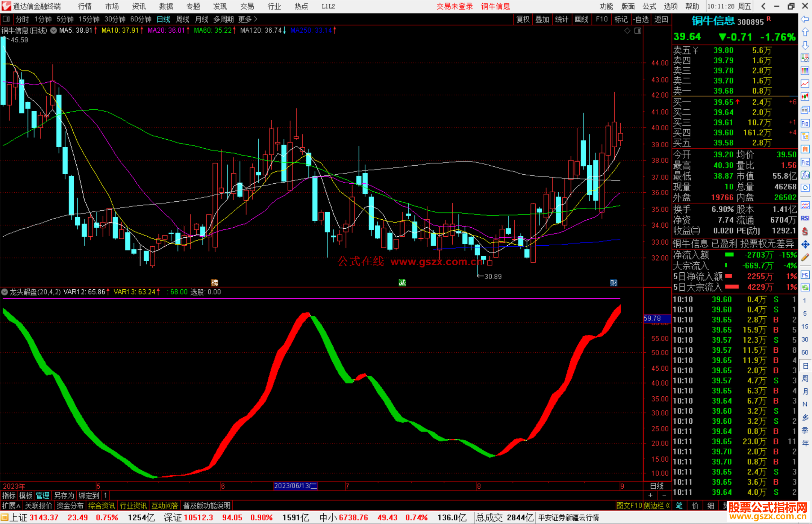Click the magenta MA20 line label
Viewport: 812px width, 524px height.
point(166,30)
